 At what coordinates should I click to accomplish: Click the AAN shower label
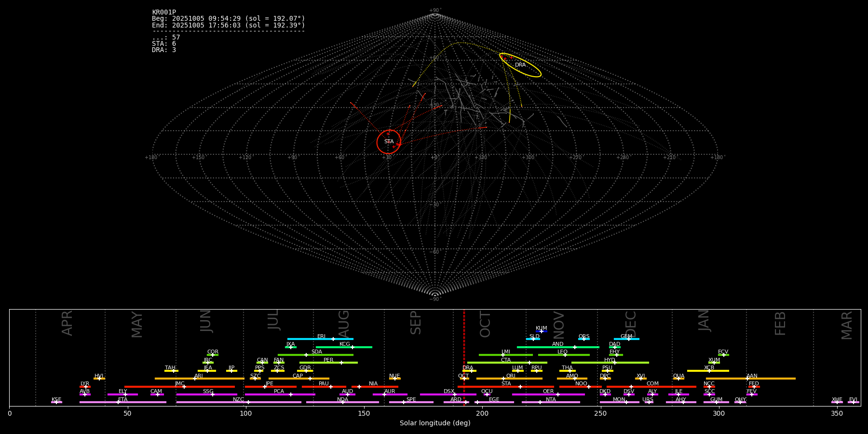click(x=752, y=376)
